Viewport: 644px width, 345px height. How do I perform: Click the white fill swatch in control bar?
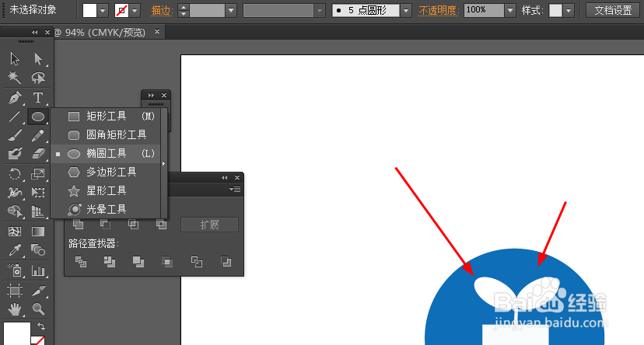click(x=89, y=11)
